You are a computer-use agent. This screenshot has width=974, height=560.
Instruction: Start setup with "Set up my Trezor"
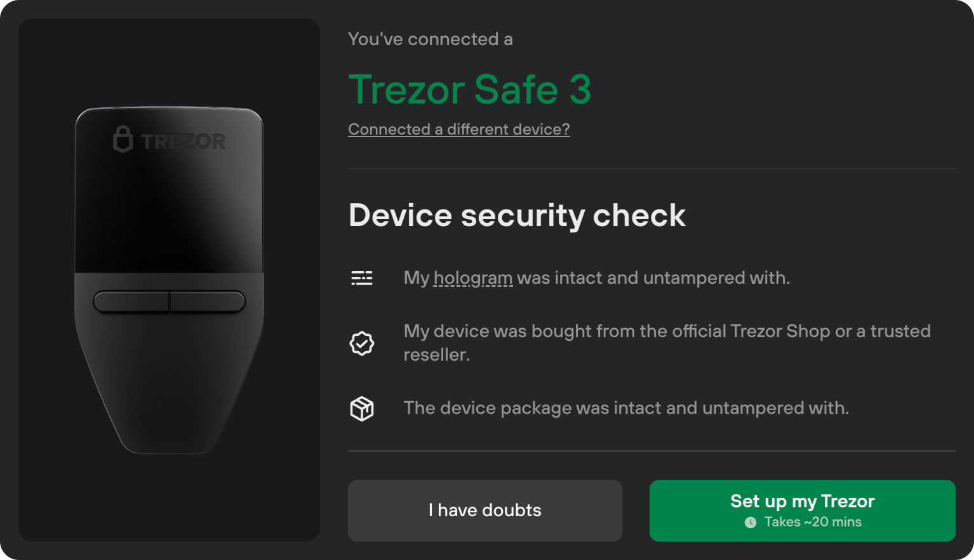tap(802, 510)
